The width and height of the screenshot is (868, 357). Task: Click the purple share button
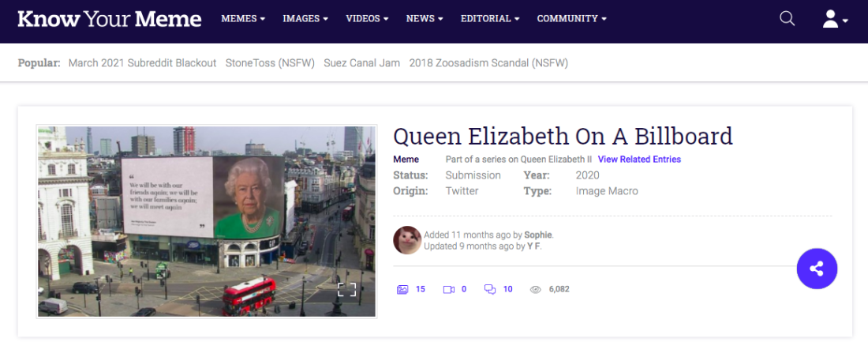(x=817, y=269)
